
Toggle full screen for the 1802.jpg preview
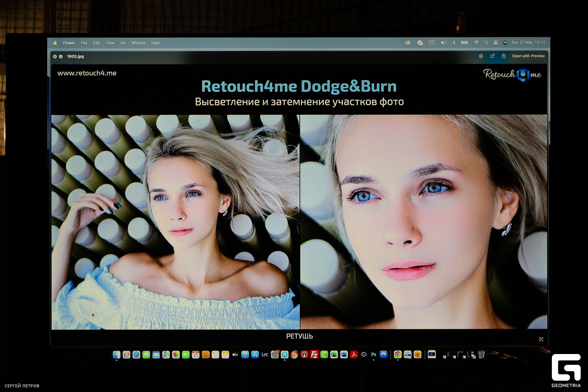coord(61,57)
